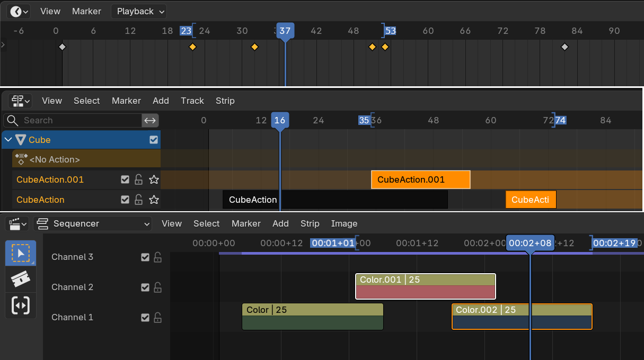The width and height of the screenshot is (644, 360).
Task: Click the Sequencer playhead labeled 00:02+08
Action: pyautogui.click(x=530, y=243)
